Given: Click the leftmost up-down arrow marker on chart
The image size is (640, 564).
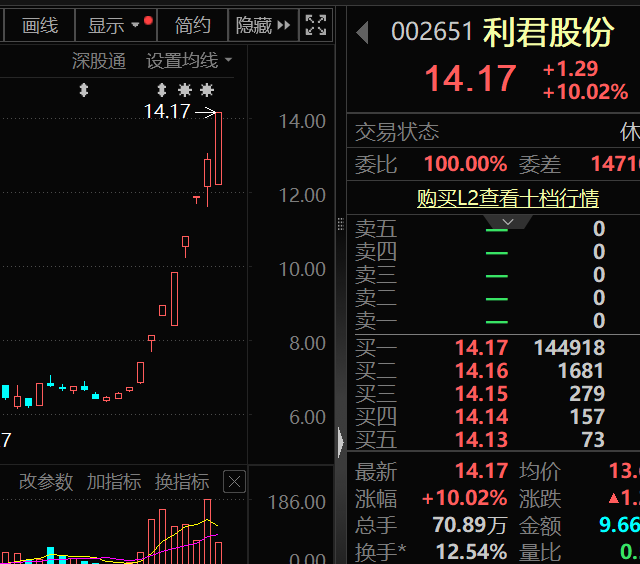Looking at the screenshot, I should coord(84,90).
